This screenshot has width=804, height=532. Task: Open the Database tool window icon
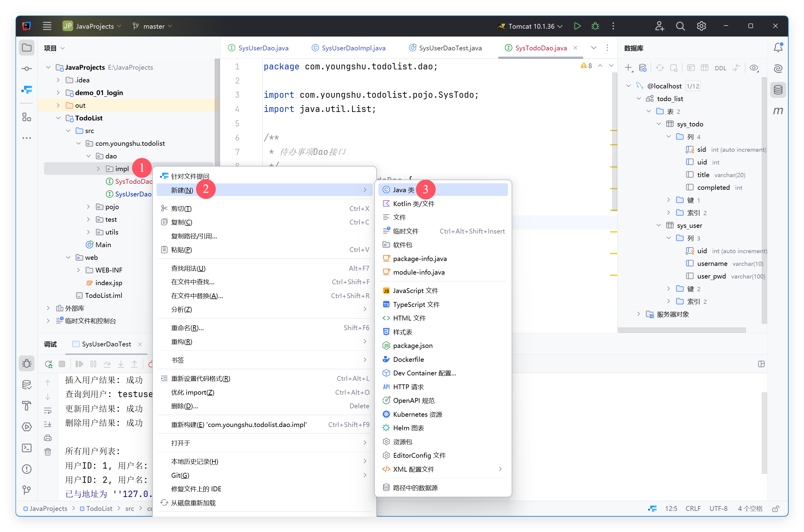click(x=778, y=90)
